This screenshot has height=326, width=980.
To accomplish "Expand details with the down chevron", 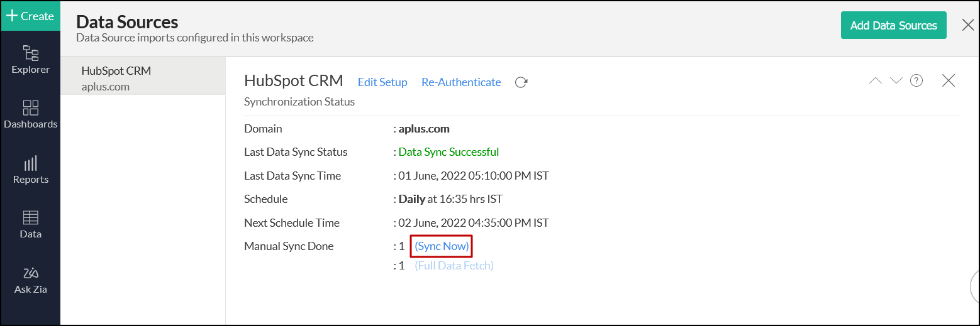I will (896, 80).
